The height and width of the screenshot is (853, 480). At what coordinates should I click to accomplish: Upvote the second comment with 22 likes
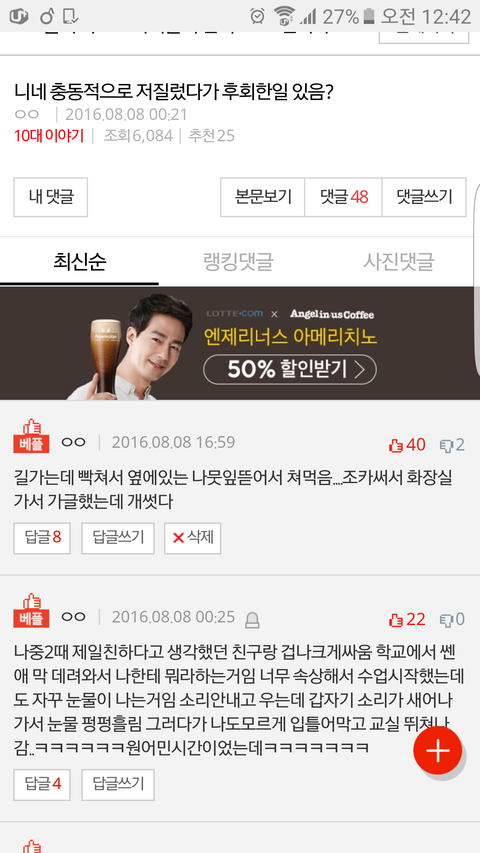pyautogui.click(x=407, y=619)
